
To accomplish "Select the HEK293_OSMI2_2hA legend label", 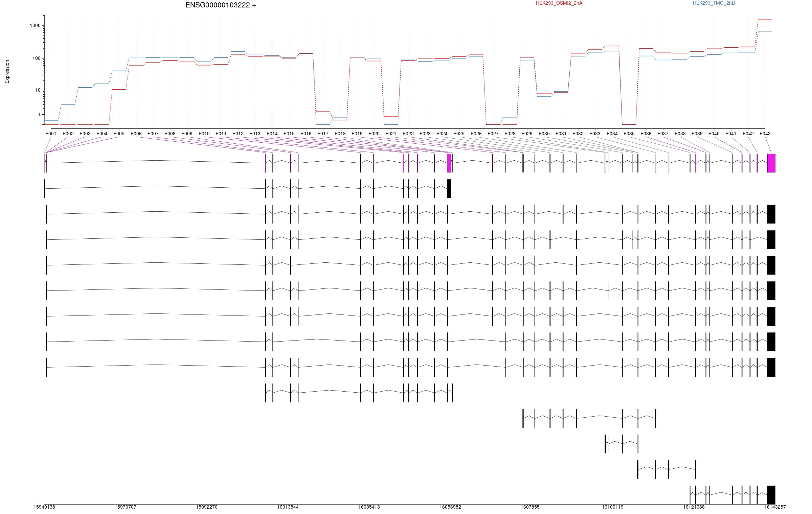I will click(x=559, y=3).
